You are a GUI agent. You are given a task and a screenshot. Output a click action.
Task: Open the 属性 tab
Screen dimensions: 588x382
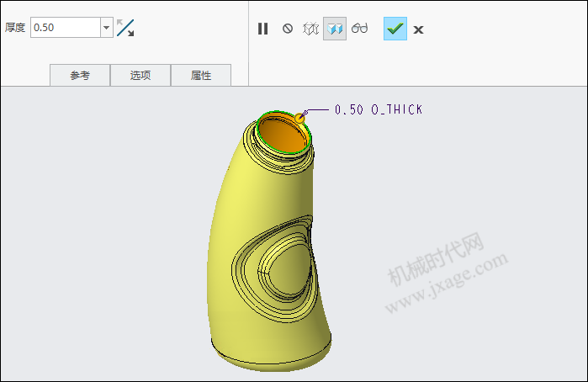point(201,75)
